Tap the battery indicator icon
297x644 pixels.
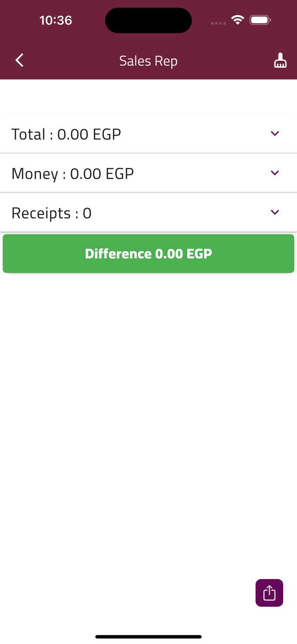[260, 20]
